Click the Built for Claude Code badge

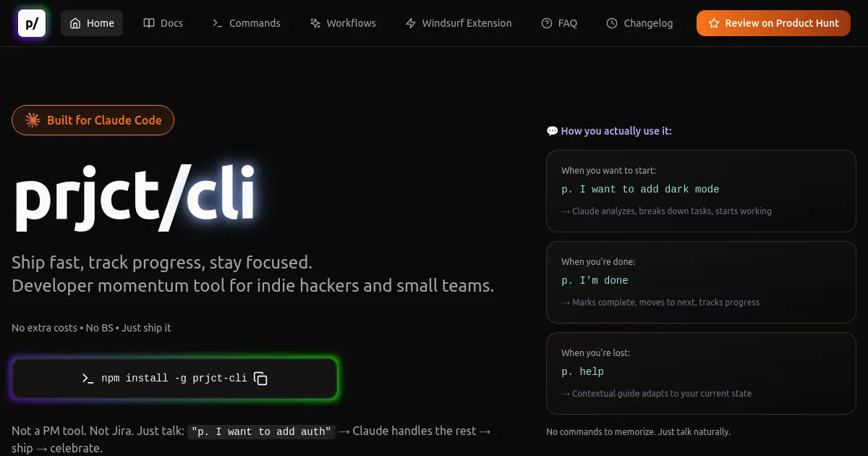tap(93, 120)
